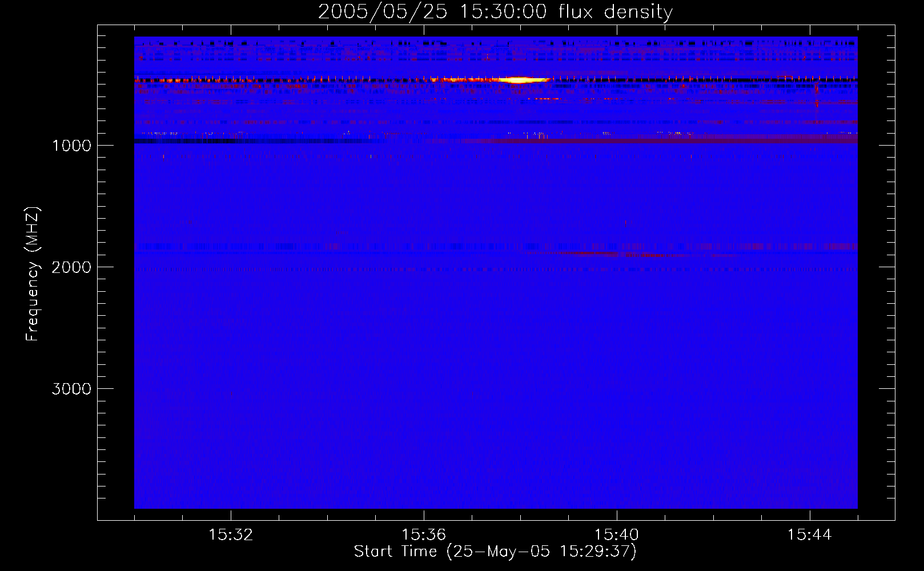Screen dimensions: 924x571
Task: Click the 15:44 time tick label
Action: [x=810, y=535]
